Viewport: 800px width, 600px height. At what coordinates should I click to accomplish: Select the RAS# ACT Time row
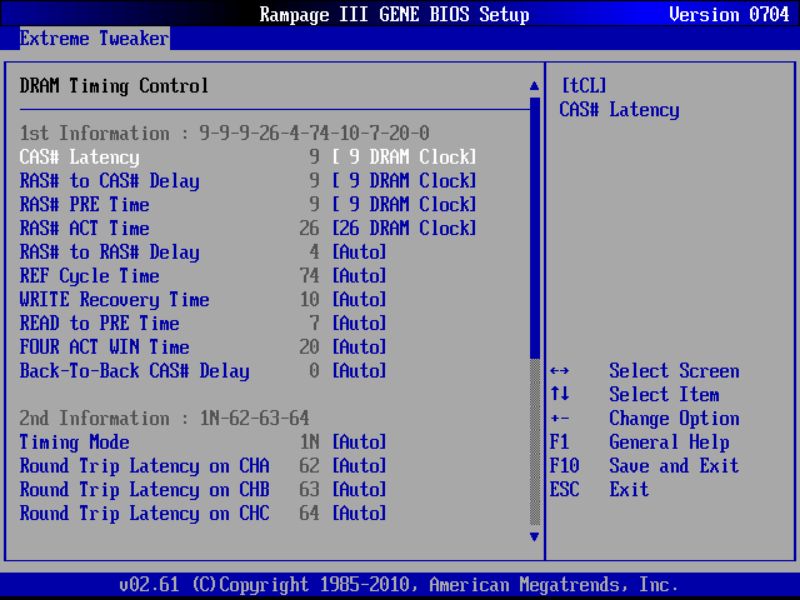[x=84, y=229]
